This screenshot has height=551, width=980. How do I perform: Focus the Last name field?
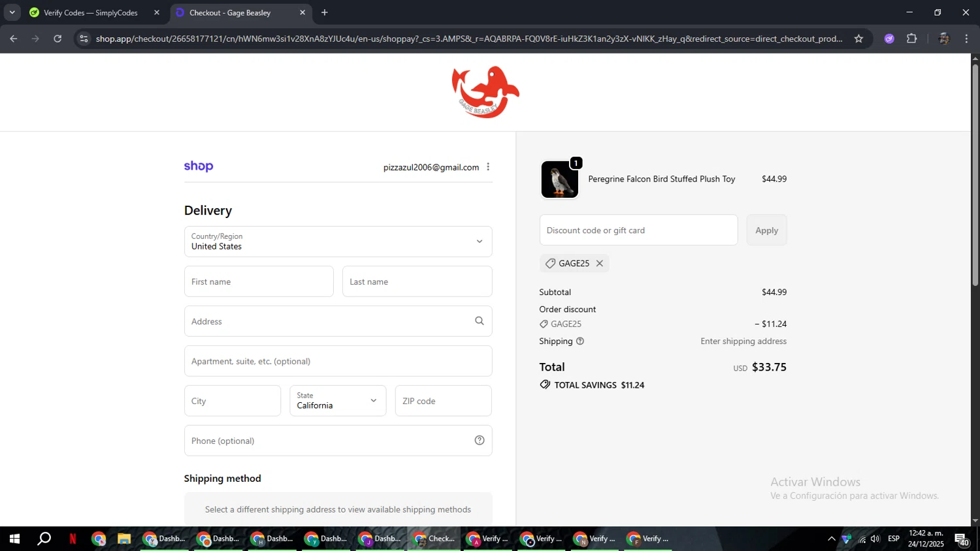417,281
